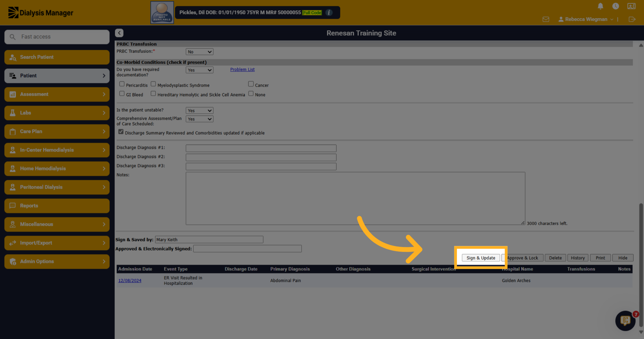Viewport: 644px width, 339px height.
Task: Check Hereditary Hemolytic and Sickle Cell Anemia
Action: (153, 93)
